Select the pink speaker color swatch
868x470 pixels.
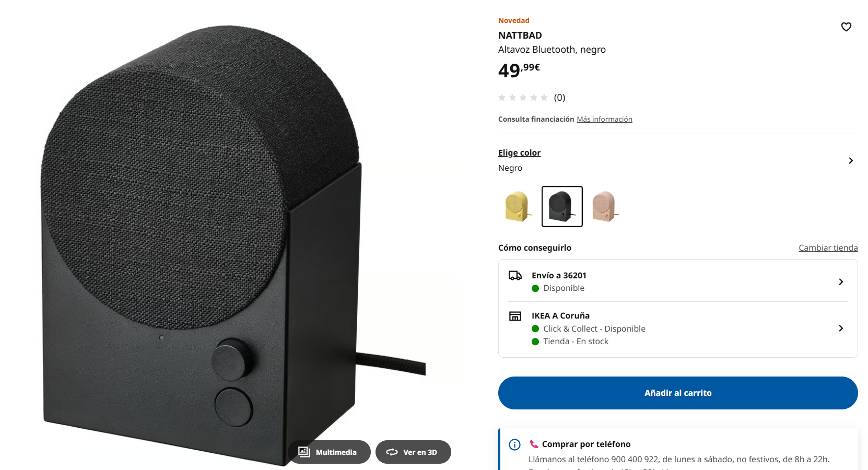click(605, 206)
